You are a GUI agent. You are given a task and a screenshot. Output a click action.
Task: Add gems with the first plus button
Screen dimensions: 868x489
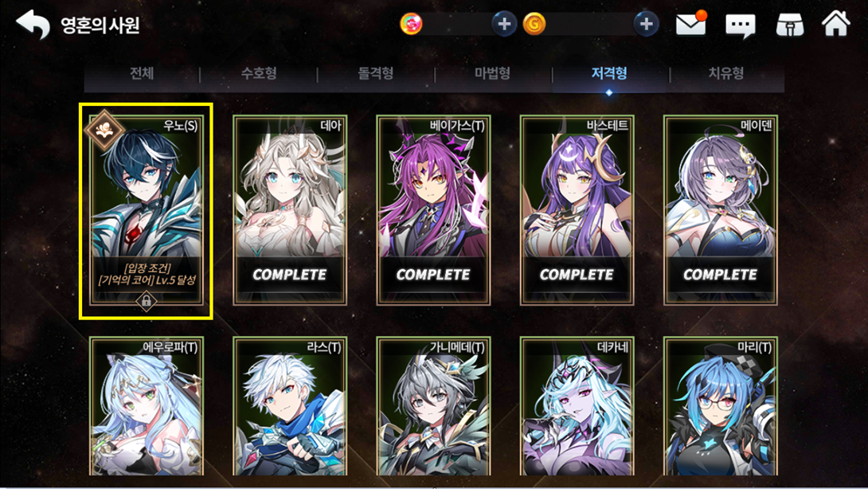pyautogui.click(x=504, y=24)
